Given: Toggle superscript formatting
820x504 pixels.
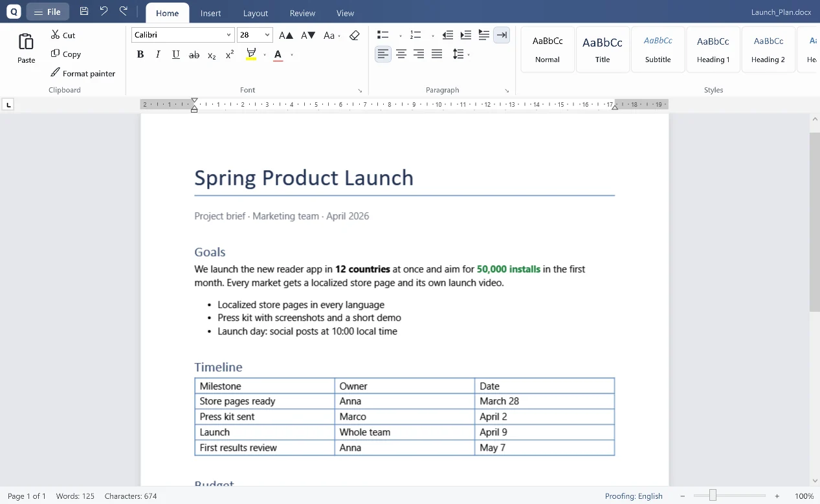Looking at the screenshot, I should point(230,54).
